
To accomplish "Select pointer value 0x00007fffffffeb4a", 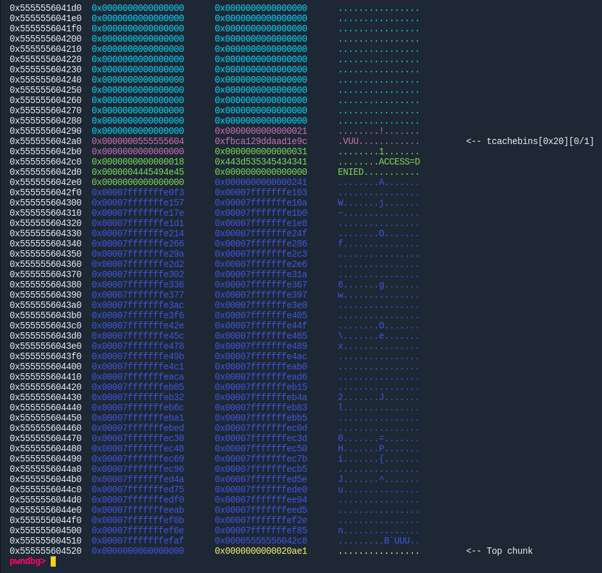I will (x=261, y=397).
